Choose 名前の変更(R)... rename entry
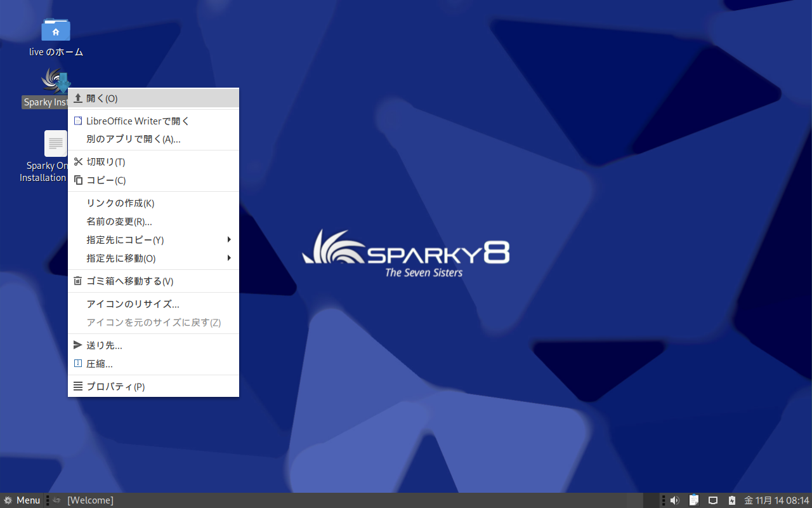This screenshot has height=508, width=812. (x=154, y=222)
